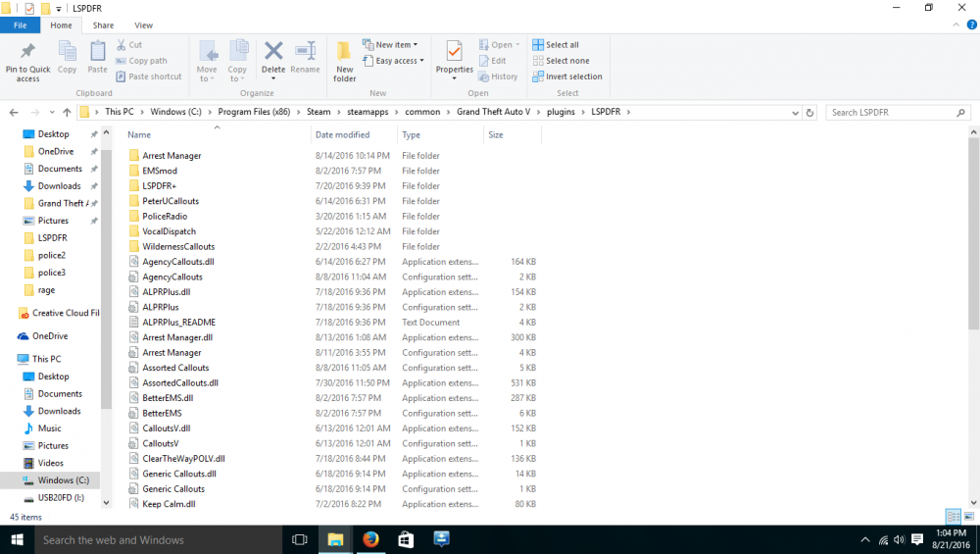Click Select none in ribbon
Viewport: 980px width, 554px height.
[562, 61]
